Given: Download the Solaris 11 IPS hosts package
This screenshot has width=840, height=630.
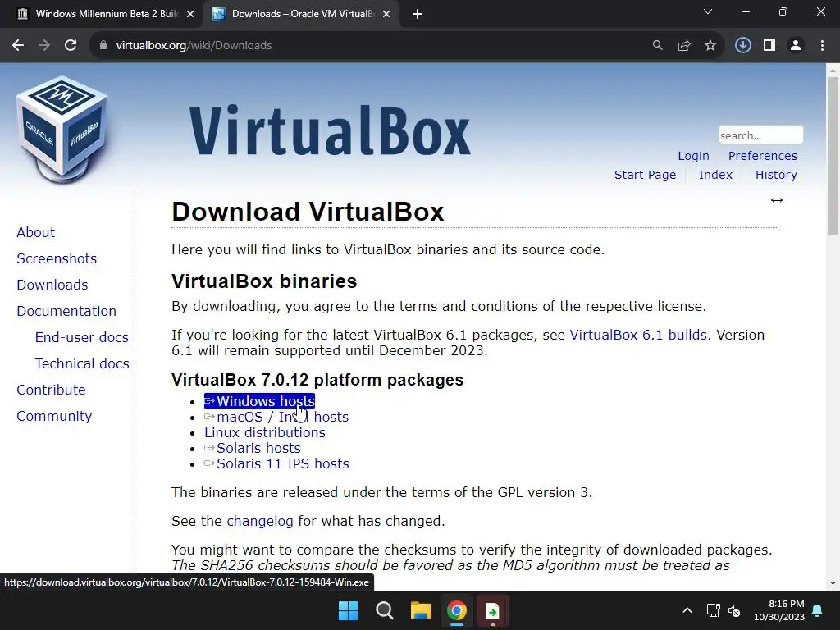Looking at the screenshot, I should (x=276, y=463).
